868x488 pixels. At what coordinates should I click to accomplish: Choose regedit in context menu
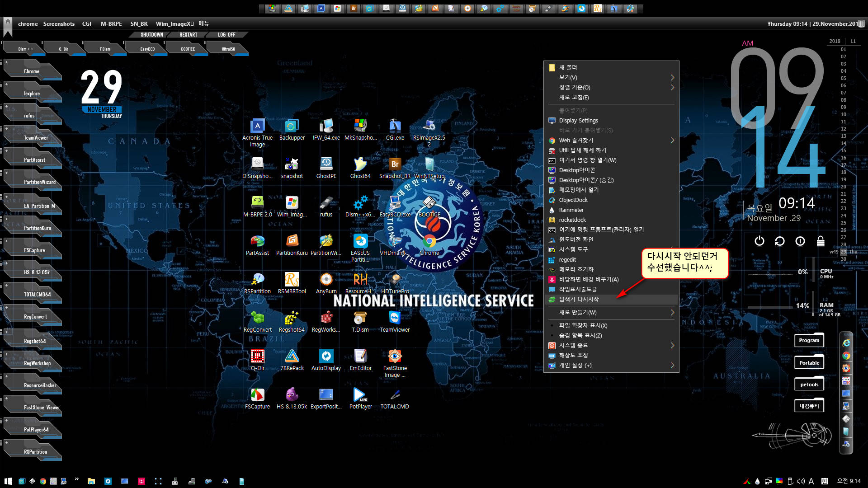tap(611, 259)
